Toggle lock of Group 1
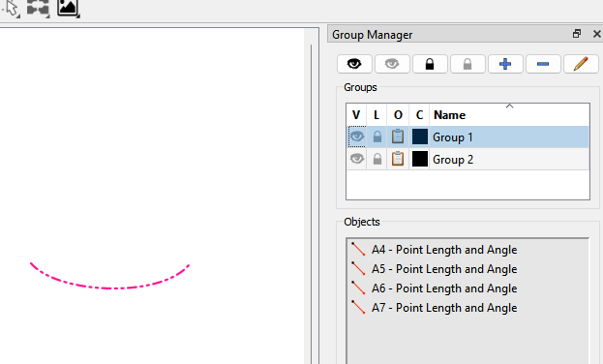This screenshot has height=364, width=603. [x=377, y=136]
